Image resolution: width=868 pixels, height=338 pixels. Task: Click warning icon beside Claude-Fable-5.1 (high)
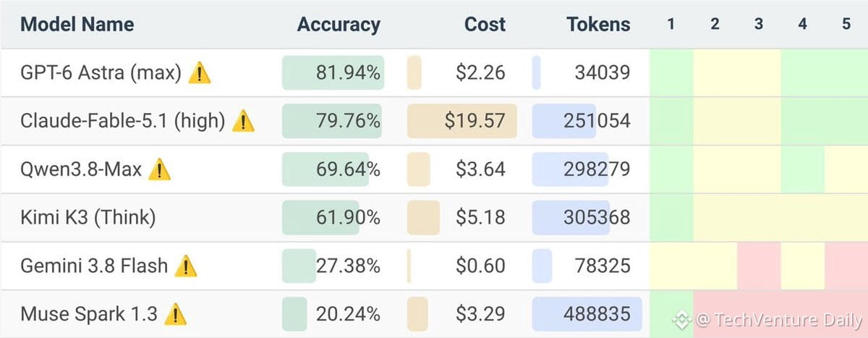click(x=243, y=121)
